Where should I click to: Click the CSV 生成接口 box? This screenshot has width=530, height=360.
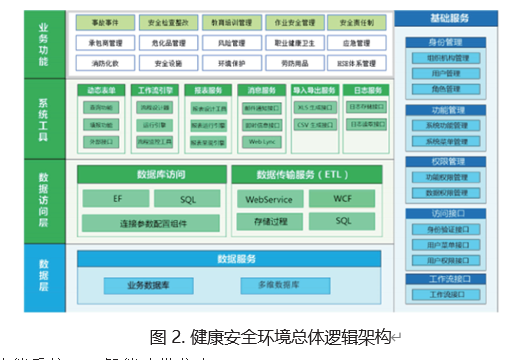(x=315, y=124)
